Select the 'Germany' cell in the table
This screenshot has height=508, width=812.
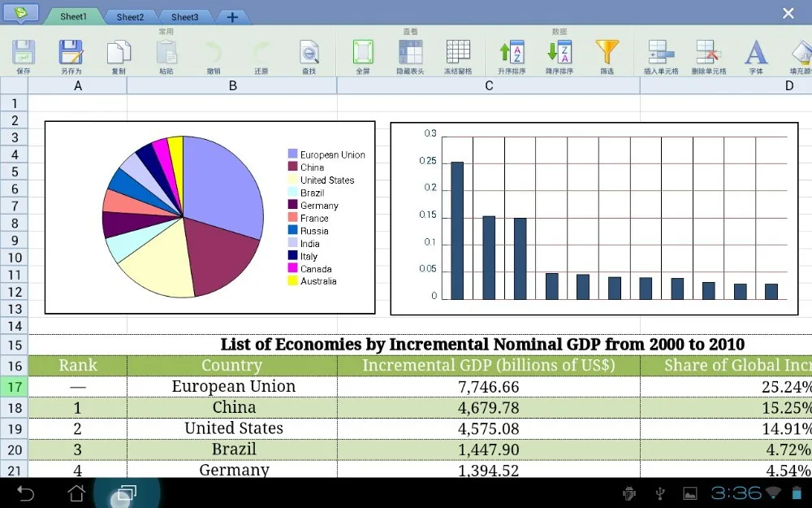[232, 470]
